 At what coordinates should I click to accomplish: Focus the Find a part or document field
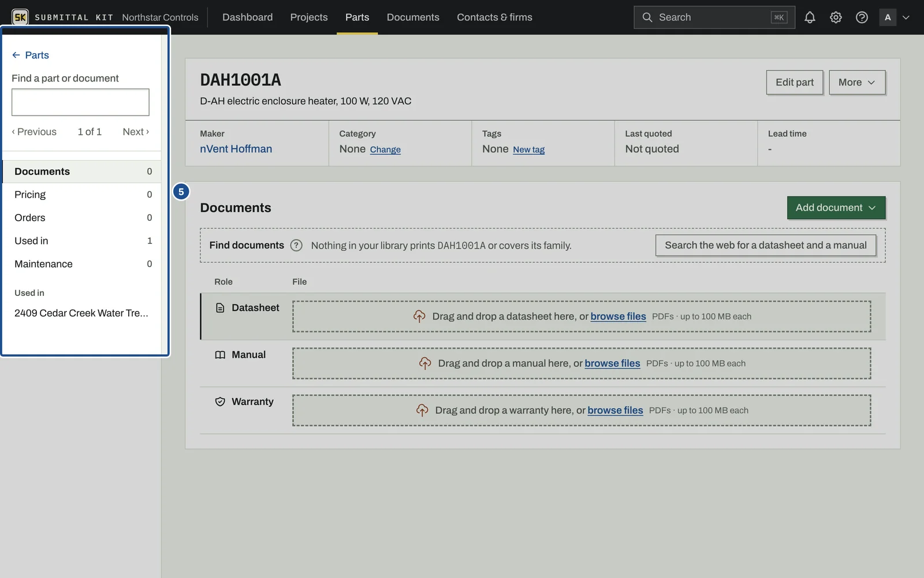coord(80,102)
